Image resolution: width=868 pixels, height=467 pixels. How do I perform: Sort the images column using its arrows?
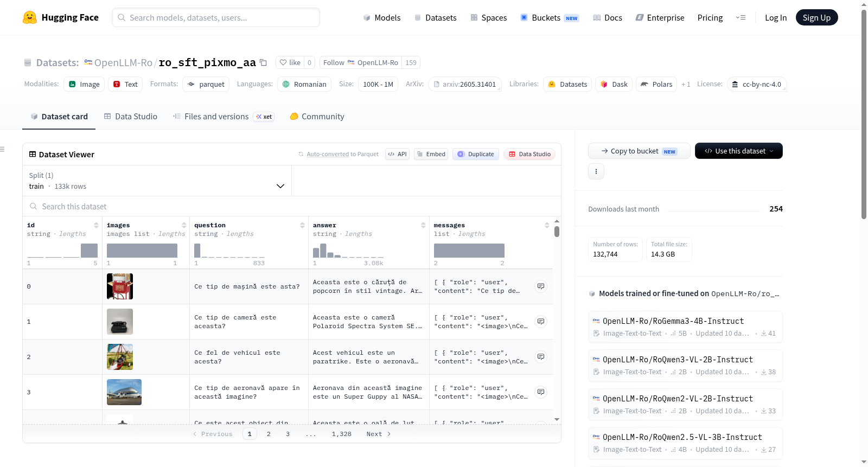(184, 225)
